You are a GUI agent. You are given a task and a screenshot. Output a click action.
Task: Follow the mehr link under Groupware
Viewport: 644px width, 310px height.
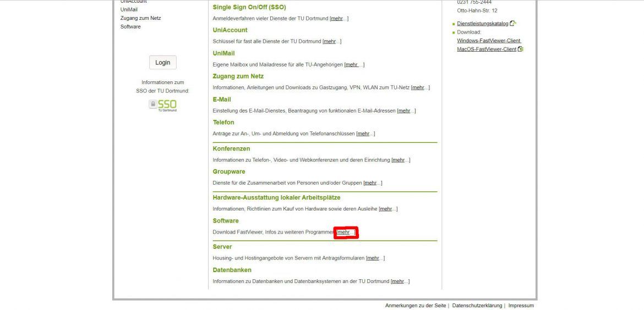click(370, 183)
